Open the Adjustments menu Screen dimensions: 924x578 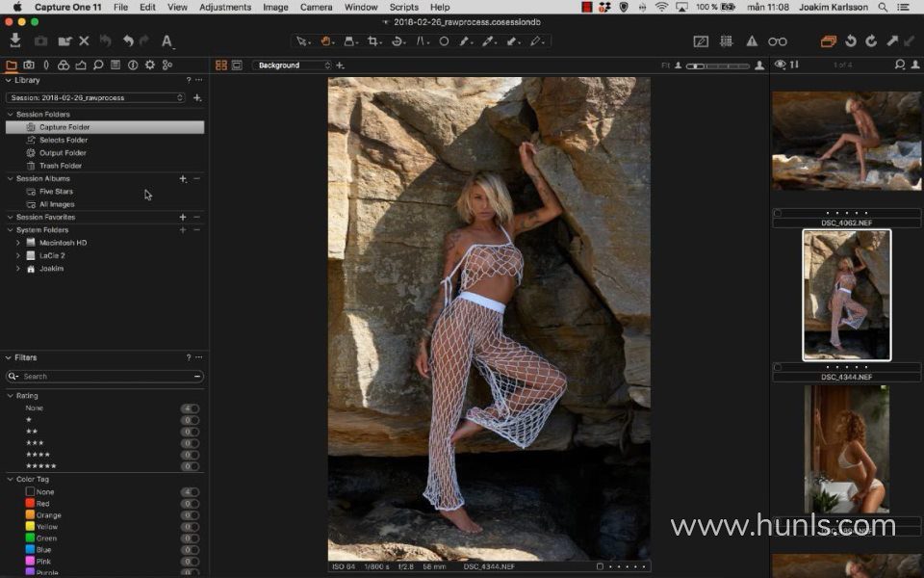[x=224, y=7]
